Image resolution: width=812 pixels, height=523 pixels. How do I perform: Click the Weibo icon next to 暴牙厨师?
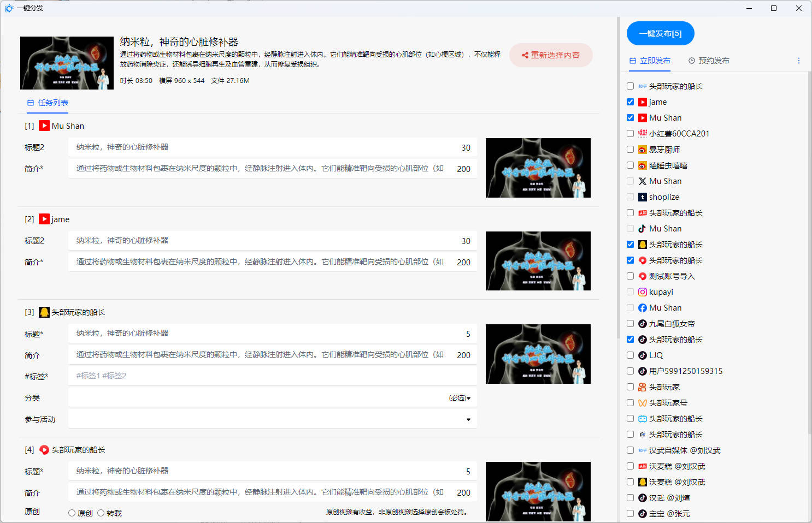(642, 150)
